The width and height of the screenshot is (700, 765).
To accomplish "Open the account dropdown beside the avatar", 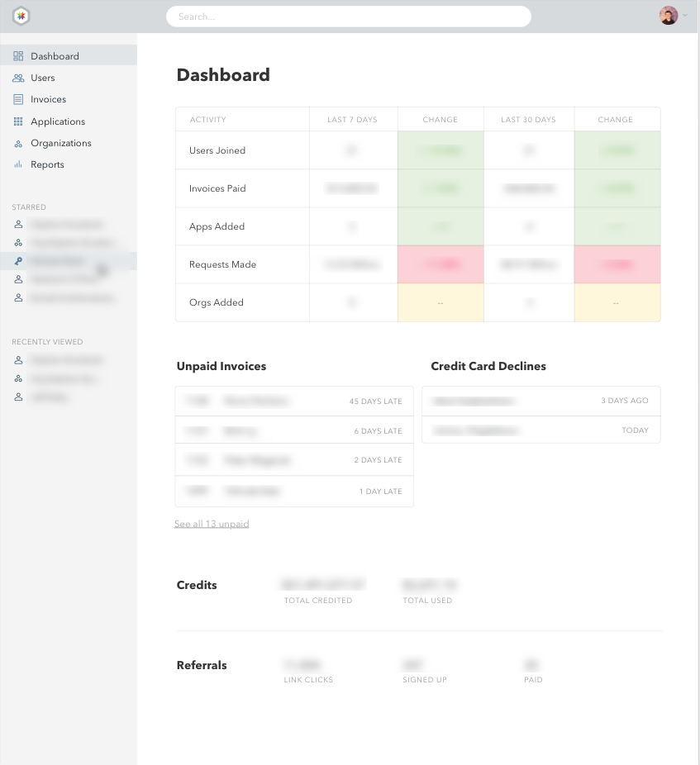I will coord(687,15).
